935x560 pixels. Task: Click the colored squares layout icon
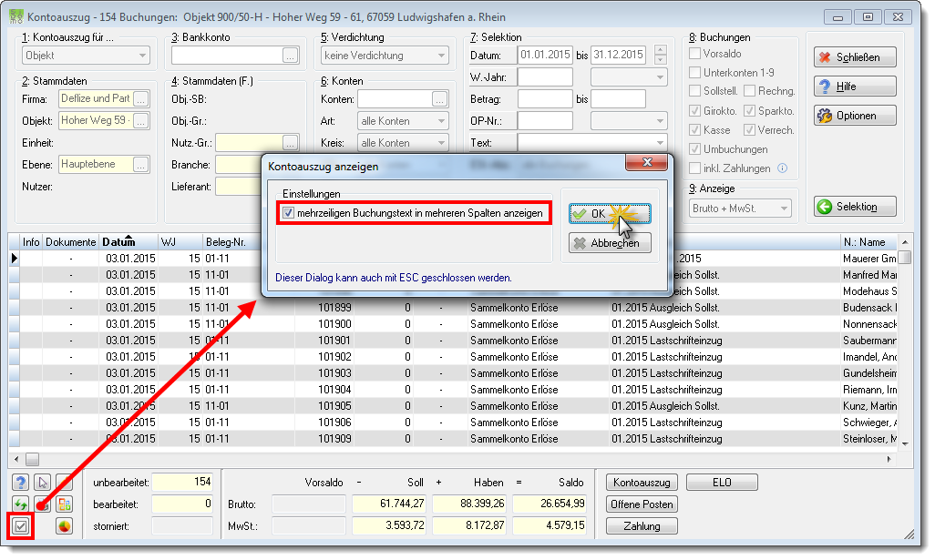[x=64, y=504]
